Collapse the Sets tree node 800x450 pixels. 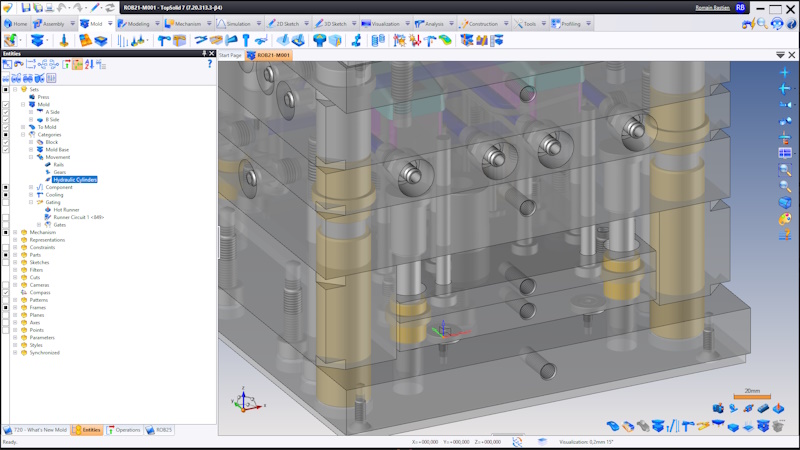(15, 89)
